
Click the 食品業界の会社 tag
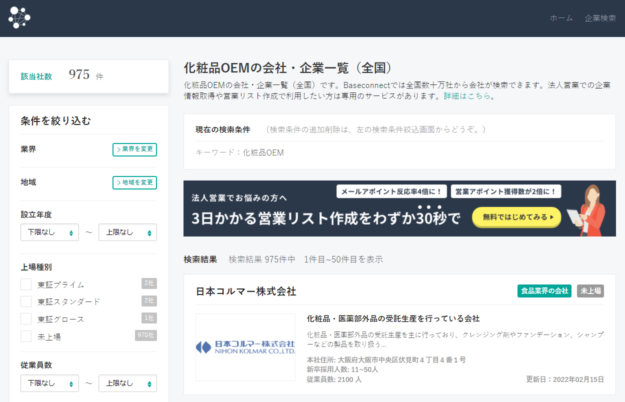pos(544,291)
